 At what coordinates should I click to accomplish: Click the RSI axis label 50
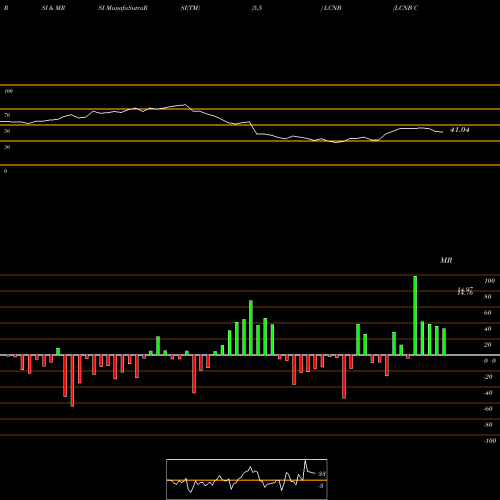point(7,131)
